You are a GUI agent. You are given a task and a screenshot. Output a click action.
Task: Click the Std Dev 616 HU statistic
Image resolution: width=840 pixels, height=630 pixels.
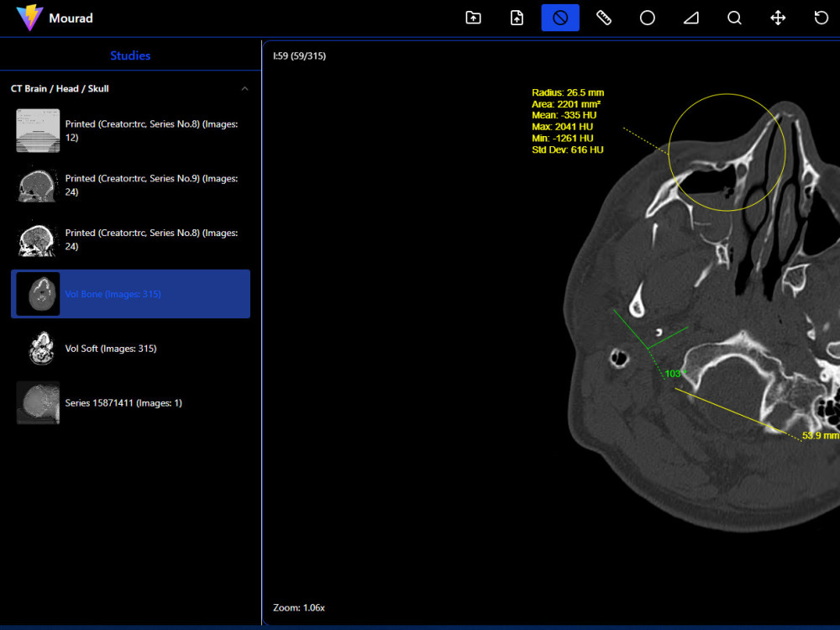567,150
